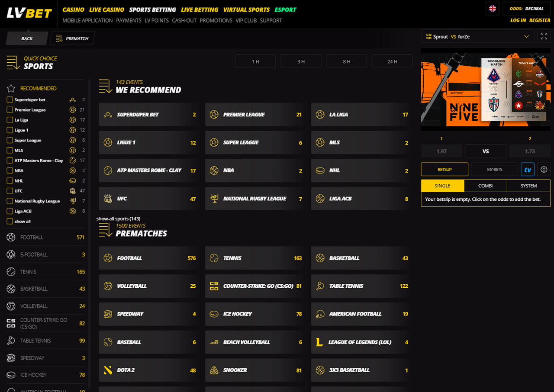Open the TV stream icon
The height and width of the screenshot is (392, 554).
tap(528, 170)
